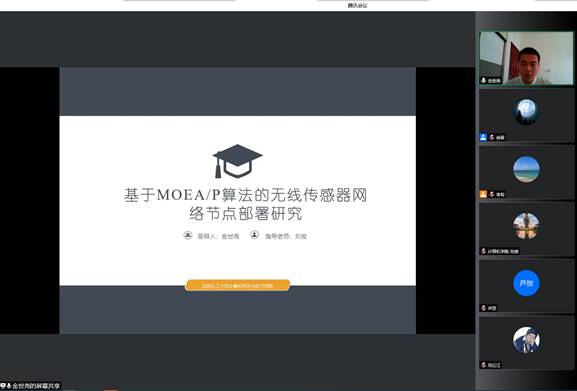
Task: Click muted mic icon next to 计算机学院-刘俊
Action: [484, 251]
